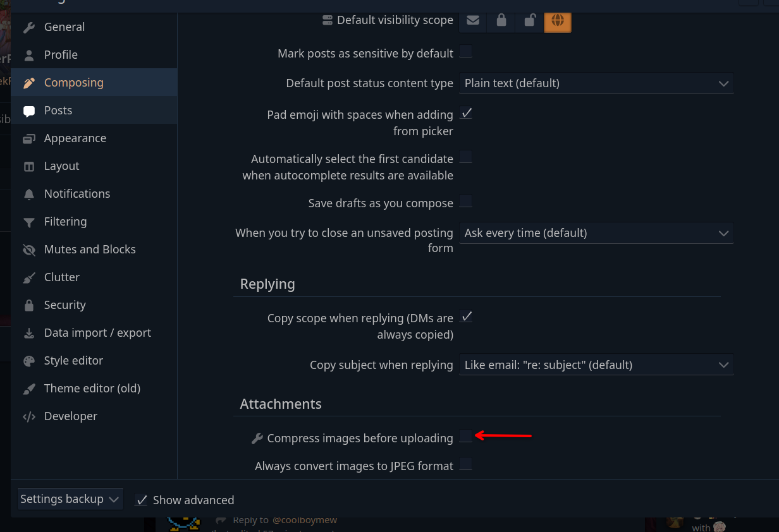Screen dimensions: 779x532
Task: Switch to the Appearance settings tab
Action: (75, 138)
